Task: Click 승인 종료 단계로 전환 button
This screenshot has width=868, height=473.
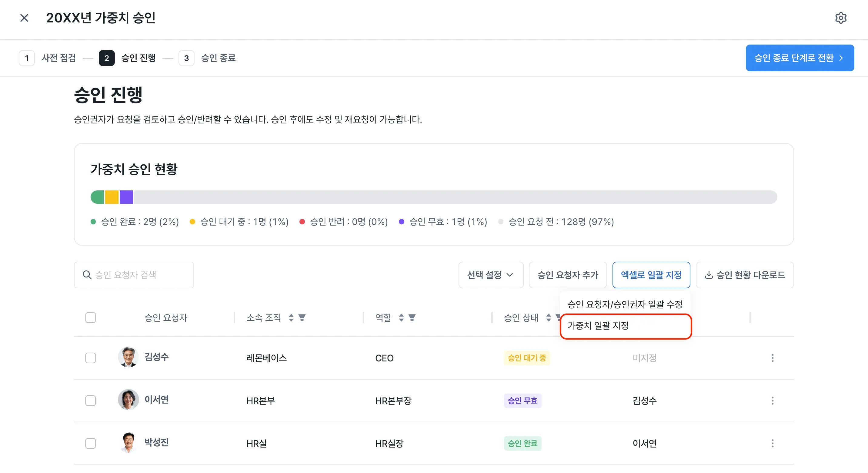Action: [800, 58]
